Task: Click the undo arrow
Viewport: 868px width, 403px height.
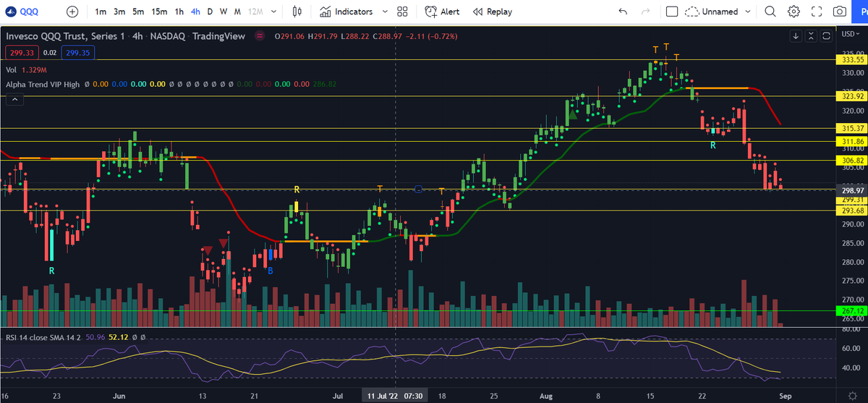Action: pyautogui.click(x=624, y=12)
